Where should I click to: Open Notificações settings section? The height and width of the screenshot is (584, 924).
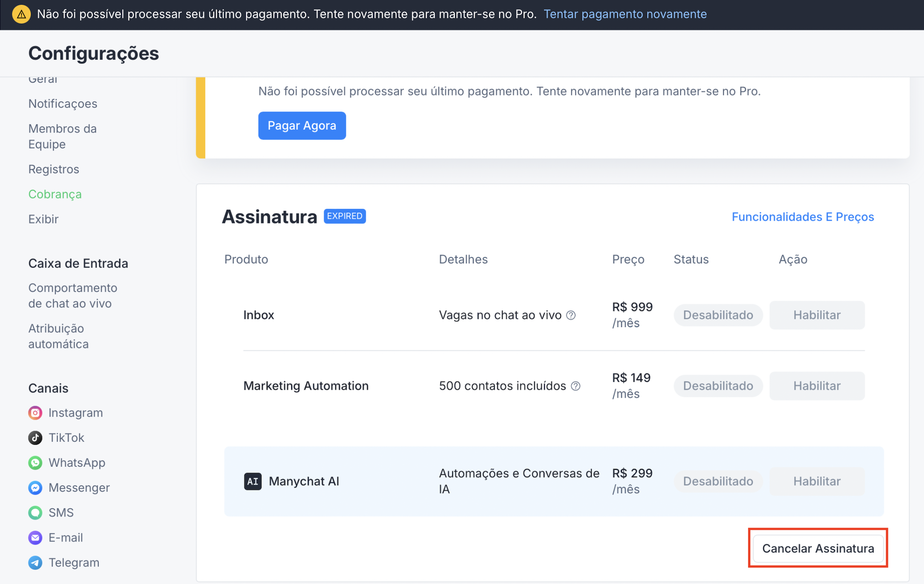(63, 104)
